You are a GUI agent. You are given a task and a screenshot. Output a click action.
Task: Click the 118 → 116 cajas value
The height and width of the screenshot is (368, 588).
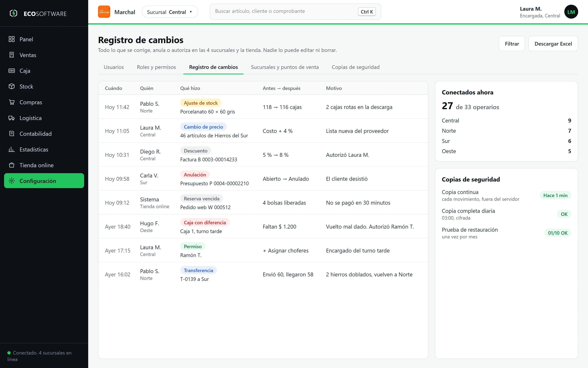click(282, 107)
